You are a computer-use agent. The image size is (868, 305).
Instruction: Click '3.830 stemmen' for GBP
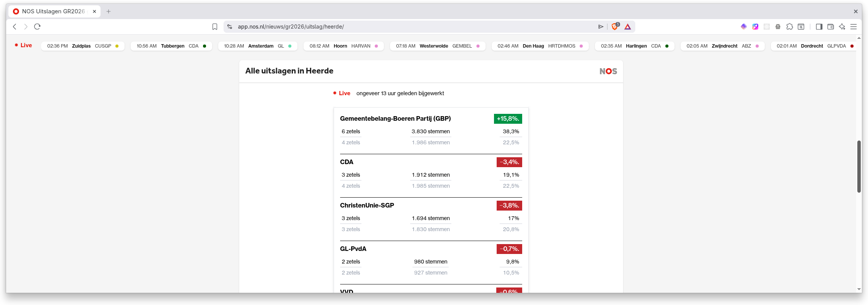(430, 131)
